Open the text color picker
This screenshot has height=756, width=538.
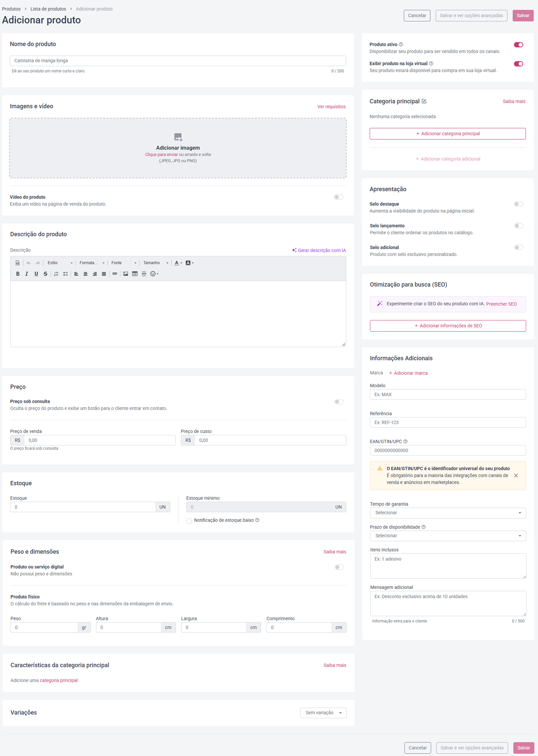click(x=178, y=263)
